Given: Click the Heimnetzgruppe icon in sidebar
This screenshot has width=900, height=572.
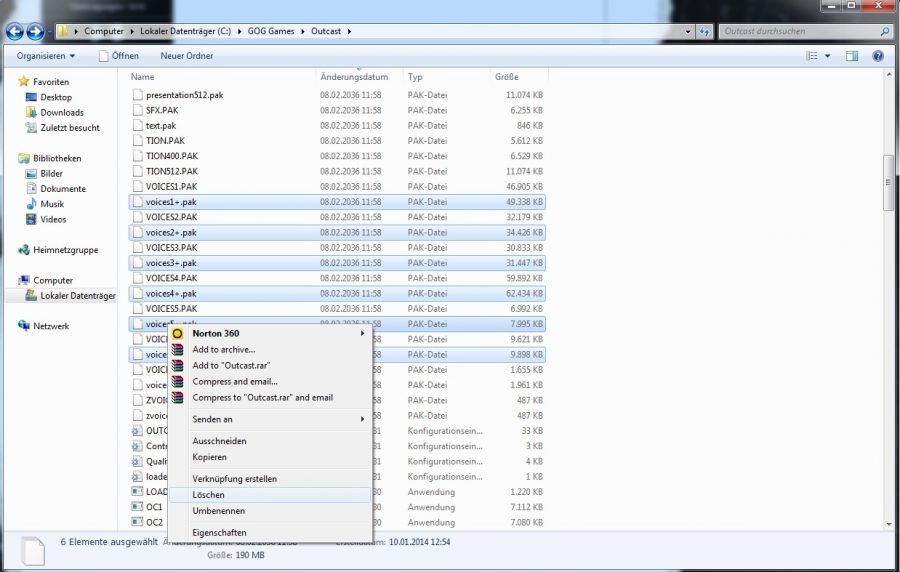Looking at the screenshot, I should click(x=24, y=250).
